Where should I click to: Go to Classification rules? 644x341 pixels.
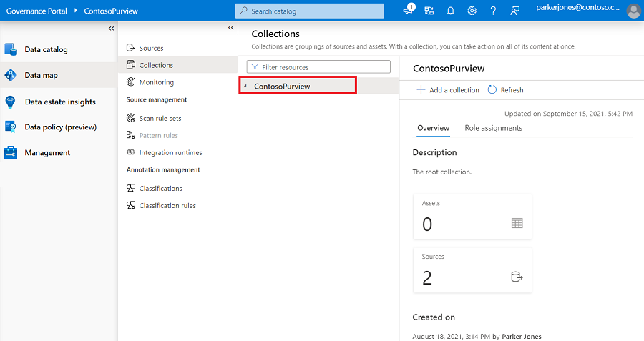(x=167, y=205)
